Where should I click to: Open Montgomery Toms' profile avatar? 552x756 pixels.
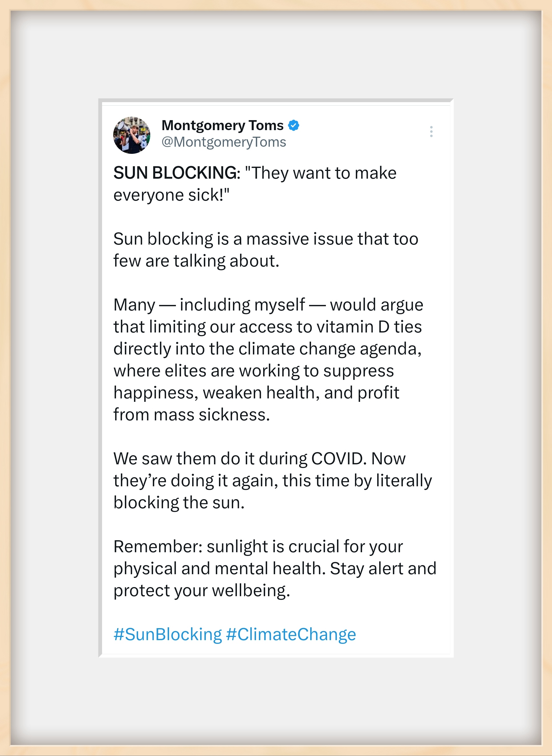point(132,135)
